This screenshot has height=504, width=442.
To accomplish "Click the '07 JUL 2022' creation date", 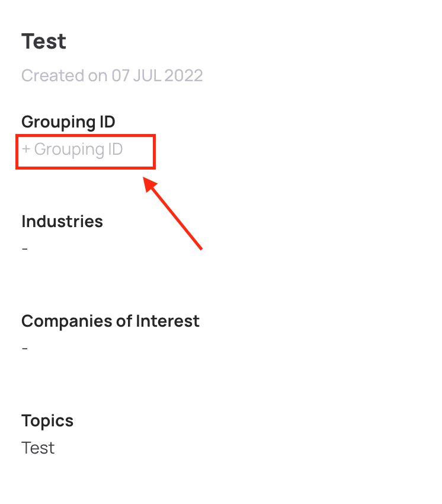I will pyautogui.click(x=156, y=76).
